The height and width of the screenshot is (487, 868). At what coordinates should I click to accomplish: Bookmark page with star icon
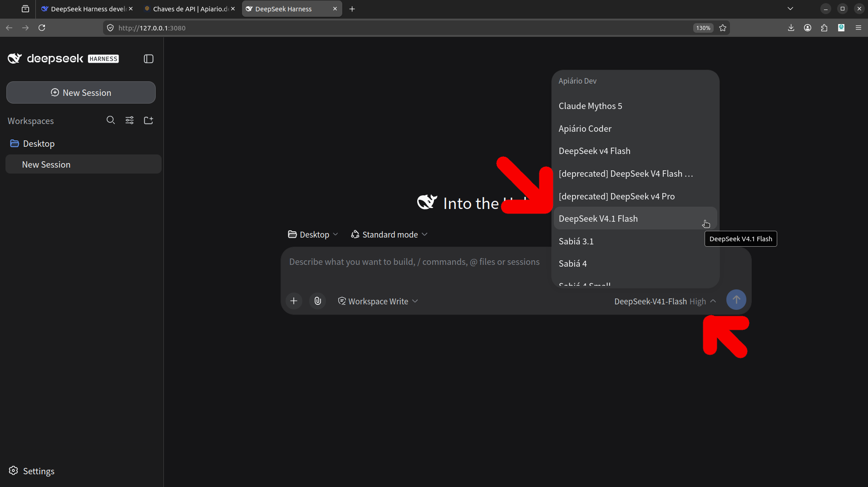pos(723,28)
